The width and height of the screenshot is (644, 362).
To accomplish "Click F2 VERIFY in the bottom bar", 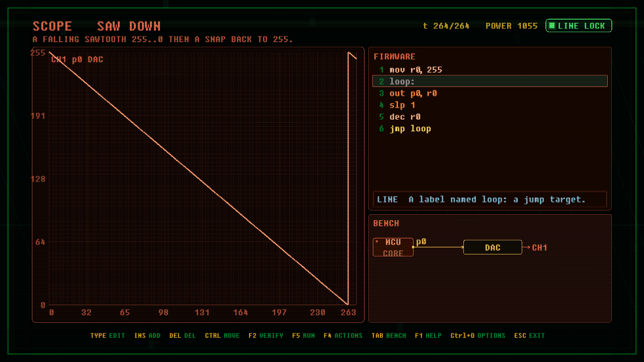I will tap(266, 335).
